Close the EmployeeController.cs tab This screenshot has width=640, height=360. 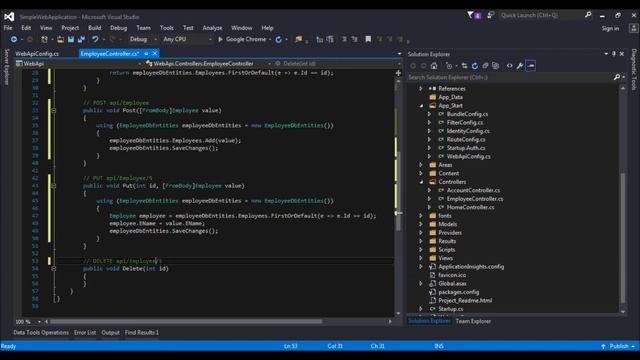tap(155, 53)
